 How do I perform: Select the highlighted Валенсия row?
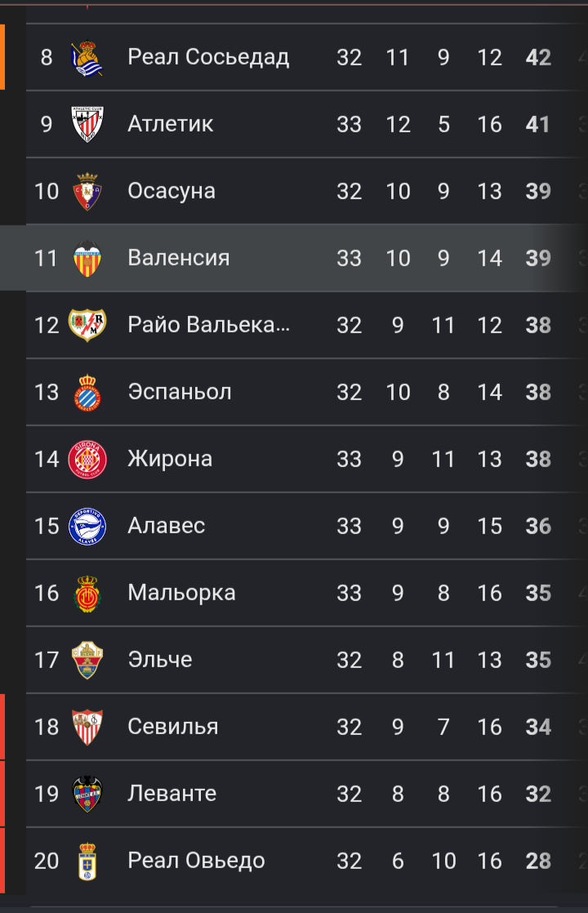click(x=294, y=258)
